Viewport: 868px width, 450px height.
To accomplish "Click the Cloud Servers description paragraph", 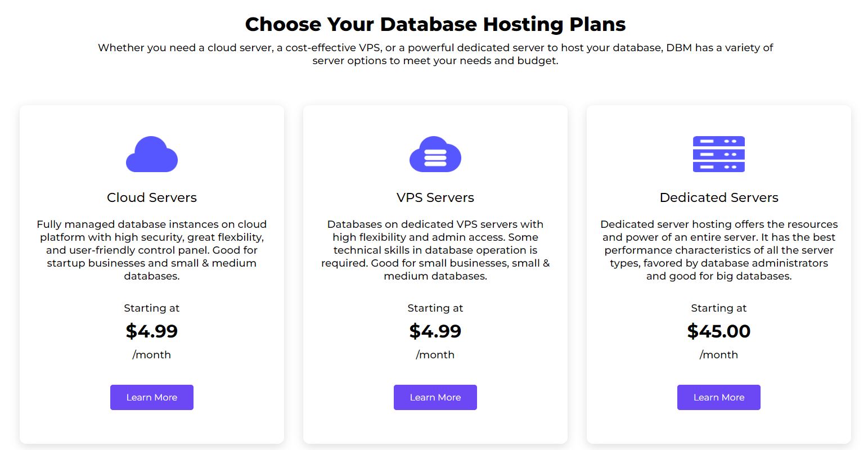I will point(152,250).
